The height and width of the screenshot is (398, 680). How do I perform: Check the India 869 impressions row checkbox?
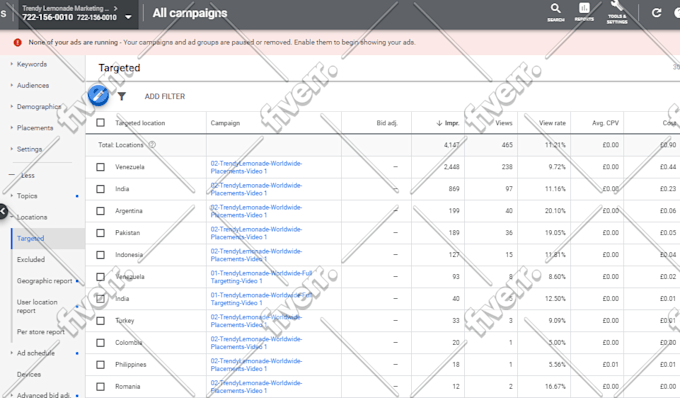coord(101,189)
